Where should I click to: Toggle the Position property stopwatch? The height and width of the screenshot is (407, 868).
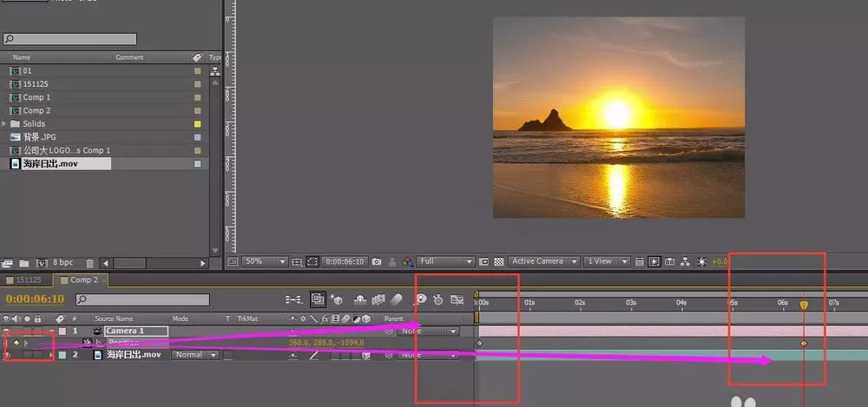(x=87, y=343)
